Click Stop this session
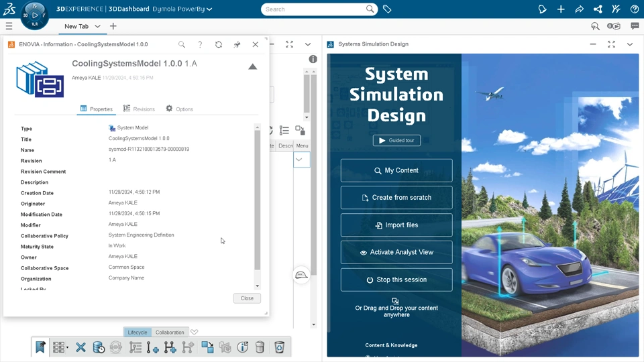Image resolution: width=644 pixels, height=362 pixels. coord(396,280)
